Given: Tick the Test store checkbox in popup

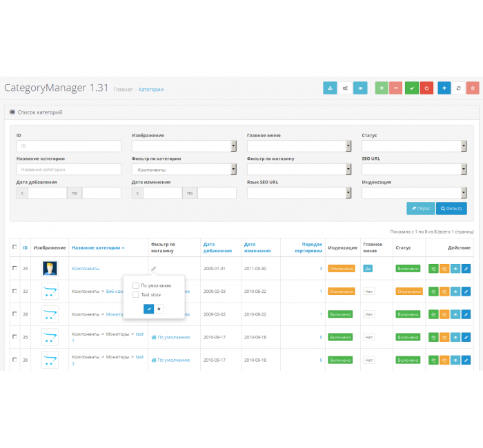Looking at the screenshot, I should pos(135,294).
